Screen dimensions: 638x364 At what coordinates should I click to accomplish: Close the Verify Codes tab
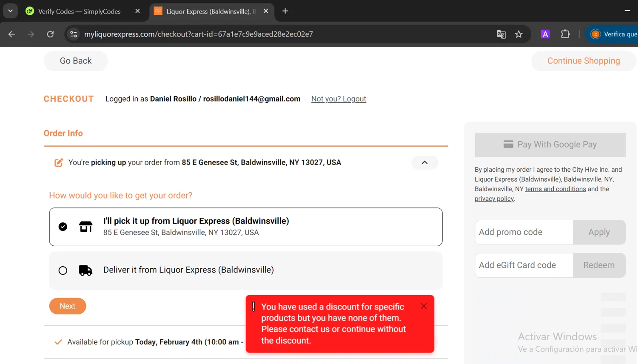(137, 11)
